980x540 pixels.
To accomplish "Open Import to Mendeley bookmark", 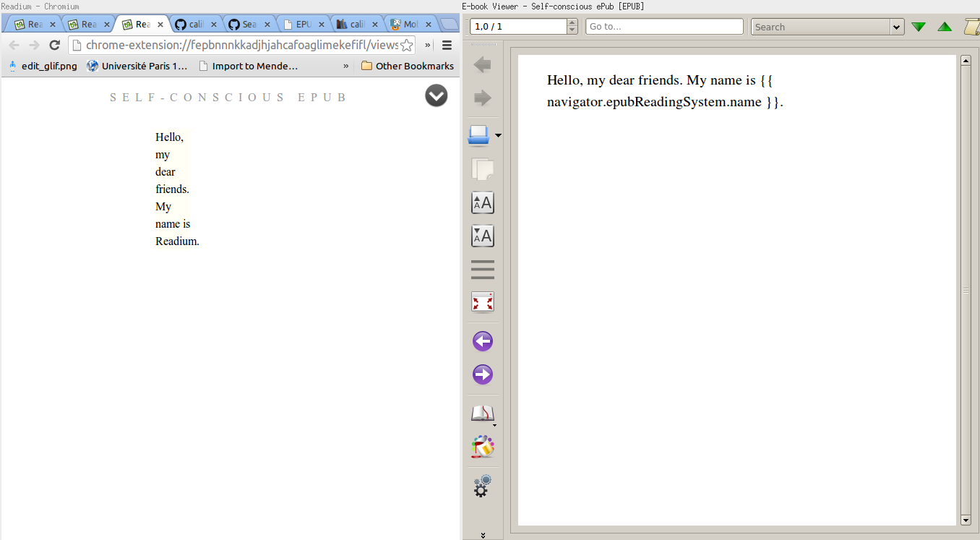I will tap(248, 66).
